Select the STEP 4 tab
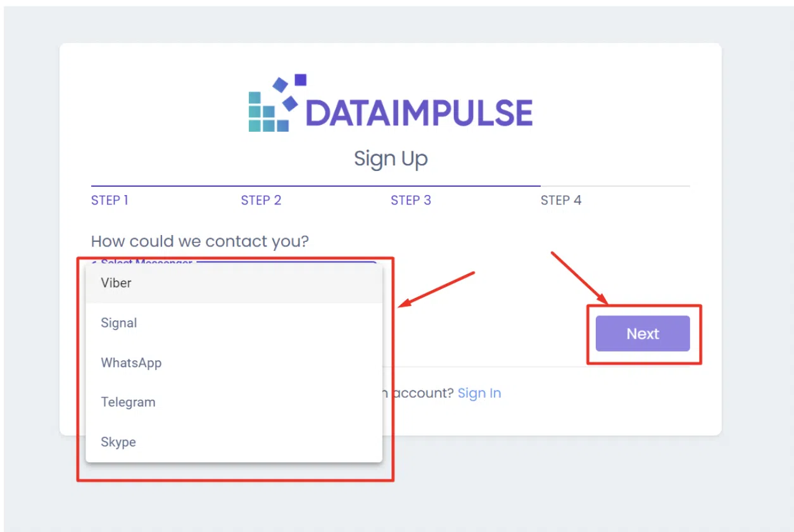The image size is (794, 532). 560,200
